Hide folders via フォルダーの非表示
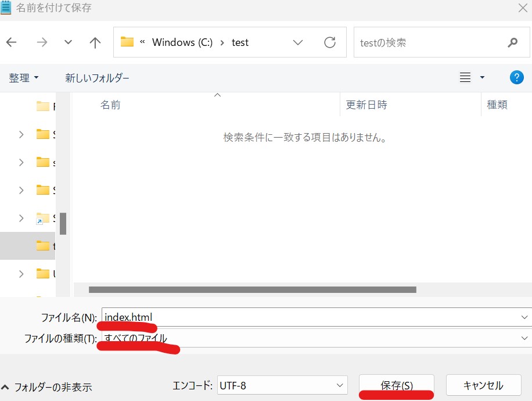Viewport: 532px width, 401px height. [48, 387]
